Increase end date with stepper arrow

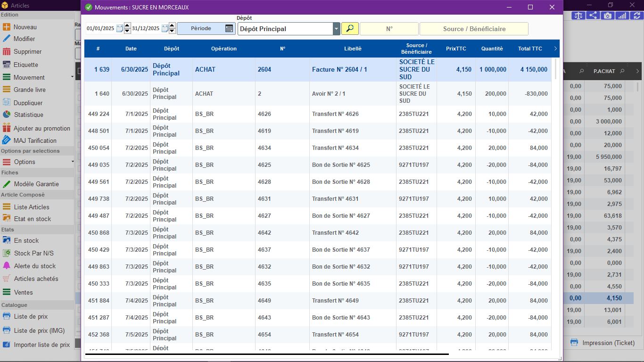tap(172, 26)
